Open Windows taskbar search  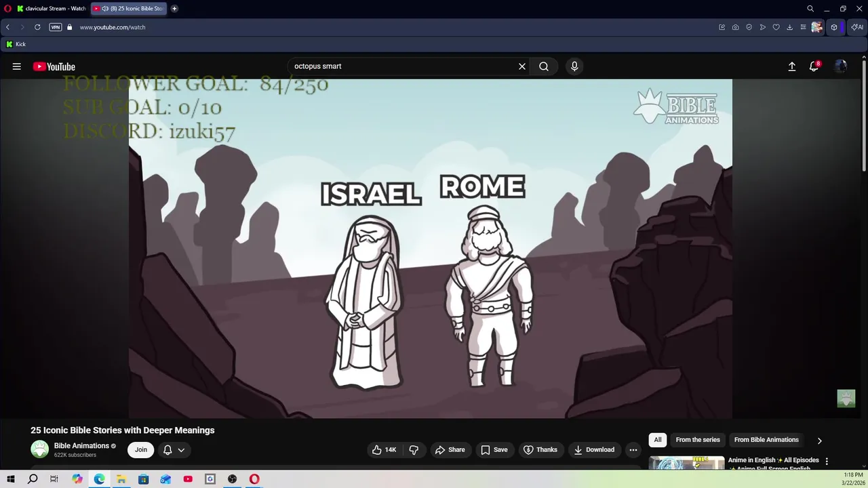click(x=33, y=479)
